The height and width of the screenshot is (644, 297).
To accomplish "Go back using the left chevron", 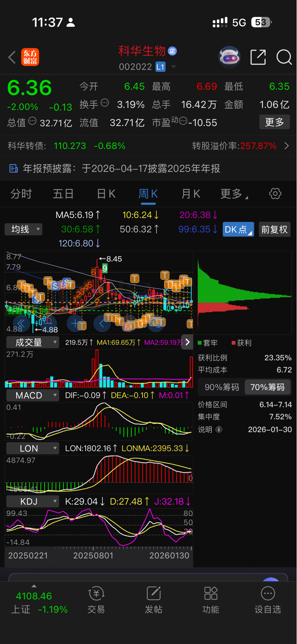I will click(12, 57).
